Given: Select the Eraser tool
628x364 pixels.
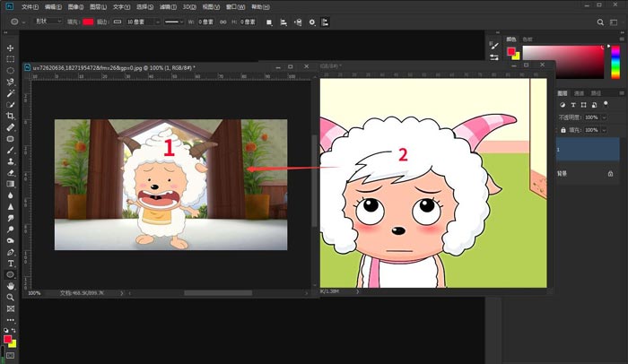Looking at the screenshot, I should (x=11, y=172).
